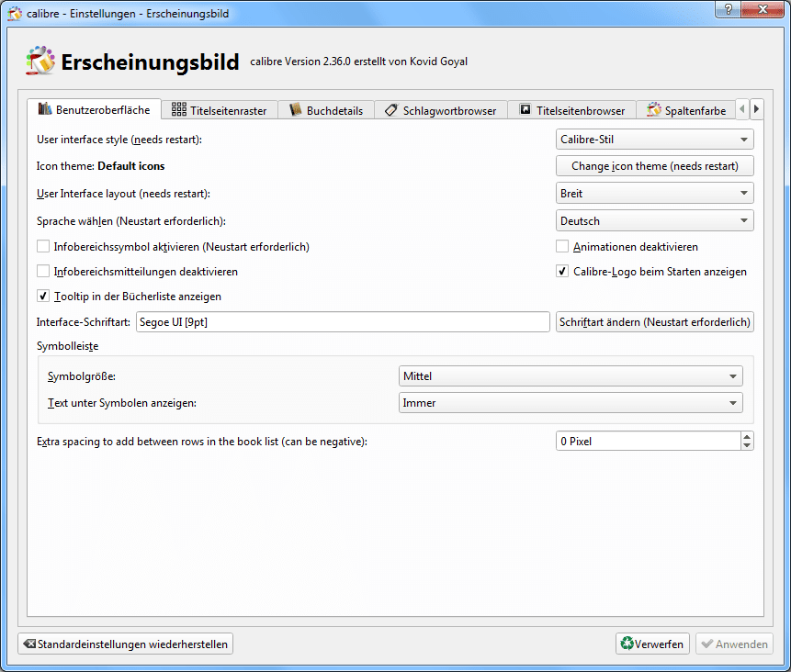This screenshot has height=672, width=791.
Task: Increase extra row spacing with up arrow
Action: click(747, 436)
